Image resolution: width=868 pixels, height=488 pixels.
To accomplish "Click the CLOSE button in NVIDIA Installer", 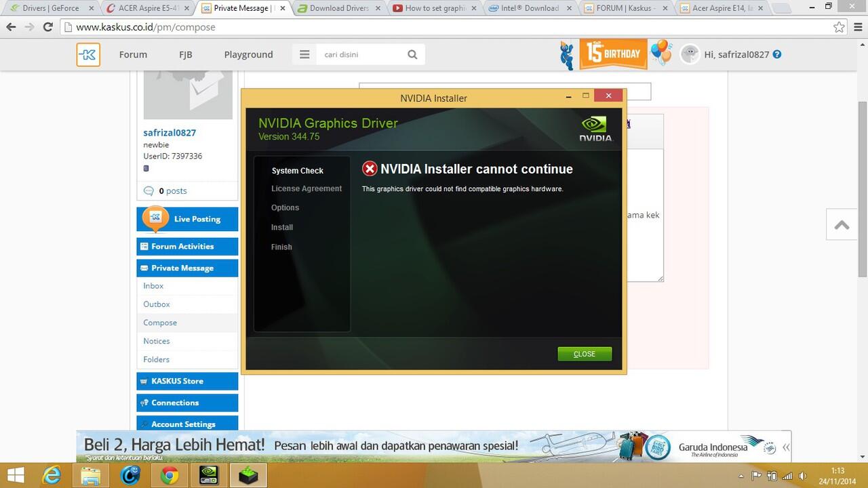I will coord(584,354).
